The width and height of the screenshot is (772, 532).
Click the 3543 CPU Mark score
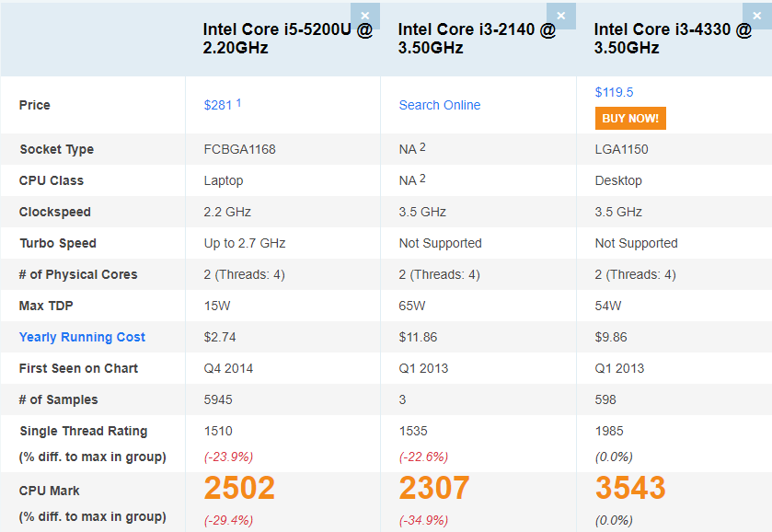(x=630, y=488)
